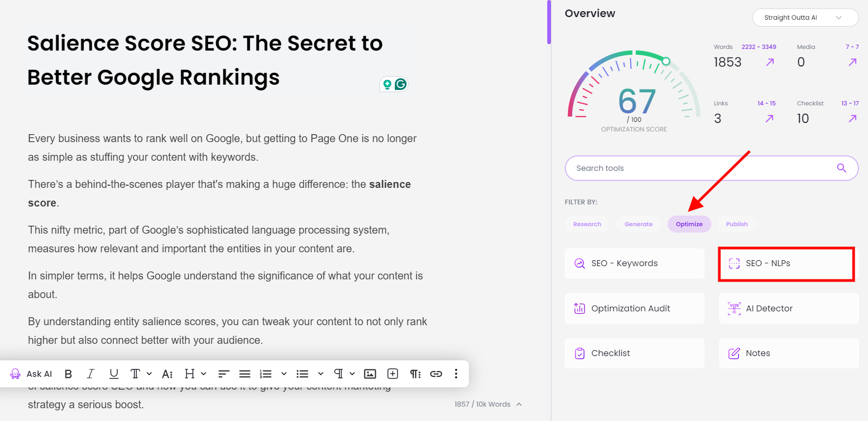Expand numbered list options arrow
This screenshot has height=421, width=868.
point(284,374)
